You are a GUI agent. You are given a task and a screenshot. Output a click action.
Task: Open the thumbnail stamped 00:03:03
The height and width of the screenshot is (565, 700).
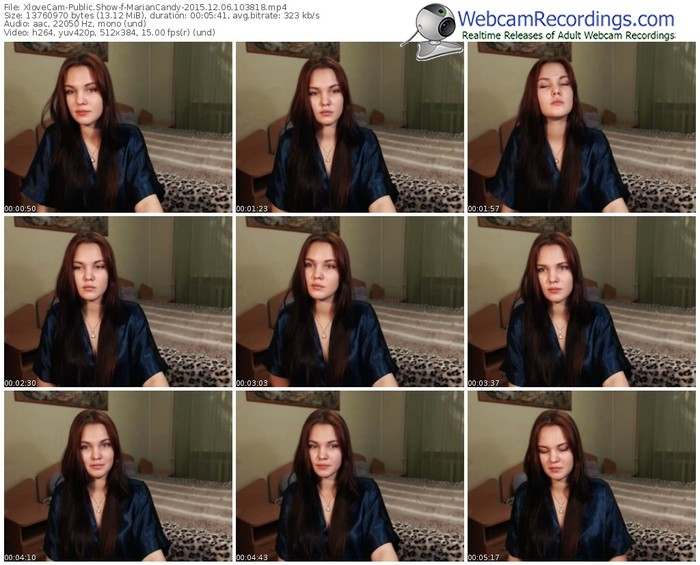(350, 302)
